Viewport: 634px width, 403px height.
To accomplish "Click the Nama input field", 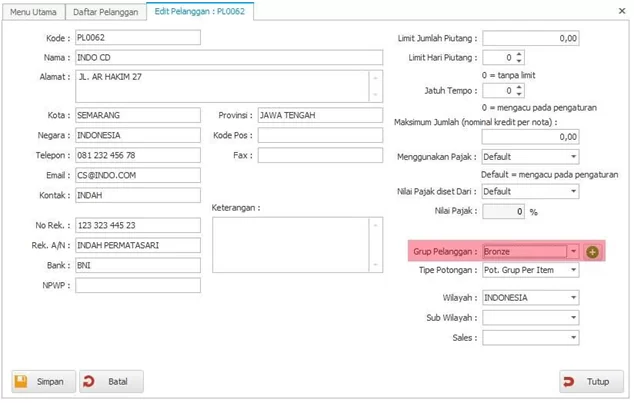I will [x=137, y=57].
